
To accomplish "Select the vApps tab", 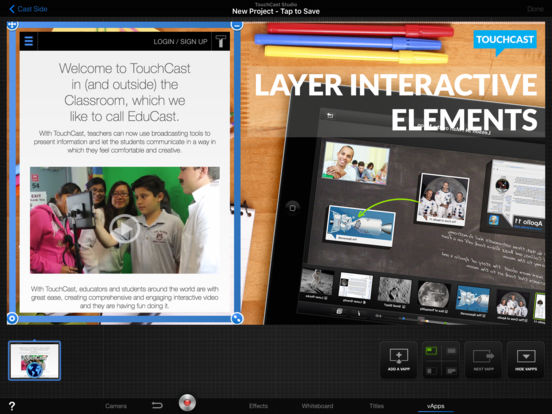I will point(435,406).
